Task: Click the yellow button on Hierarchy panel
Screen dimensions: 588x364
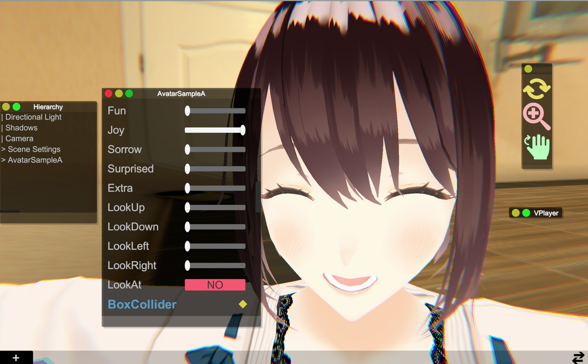Action: point(6,107)
